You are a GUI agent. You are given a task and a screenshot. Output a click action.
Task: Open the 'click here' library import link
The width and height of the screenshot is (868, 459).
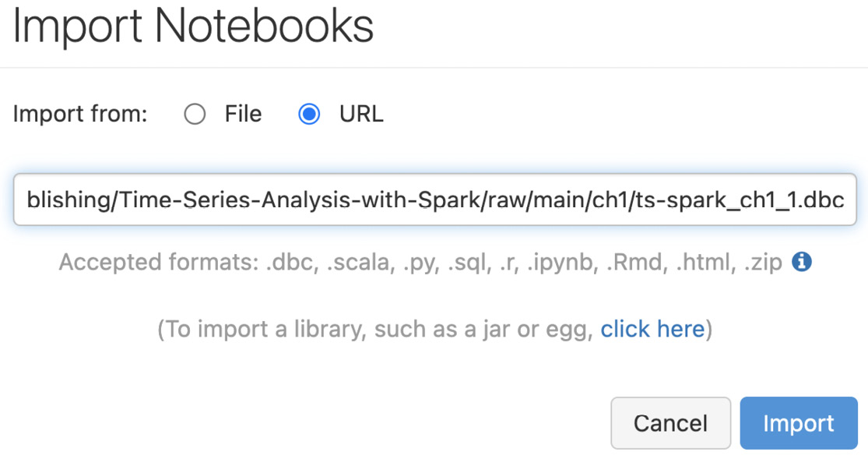652,329
